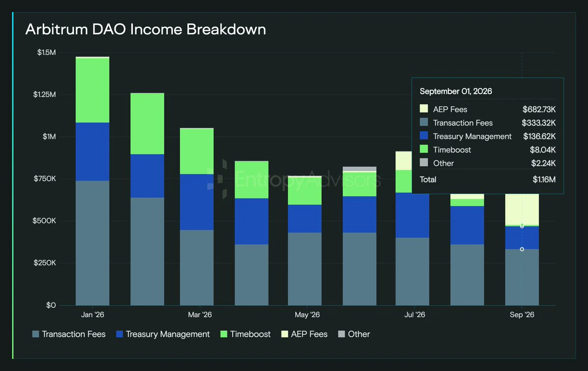Select the Jan '26 Transaction Fees bar segment

coord(92,243)
